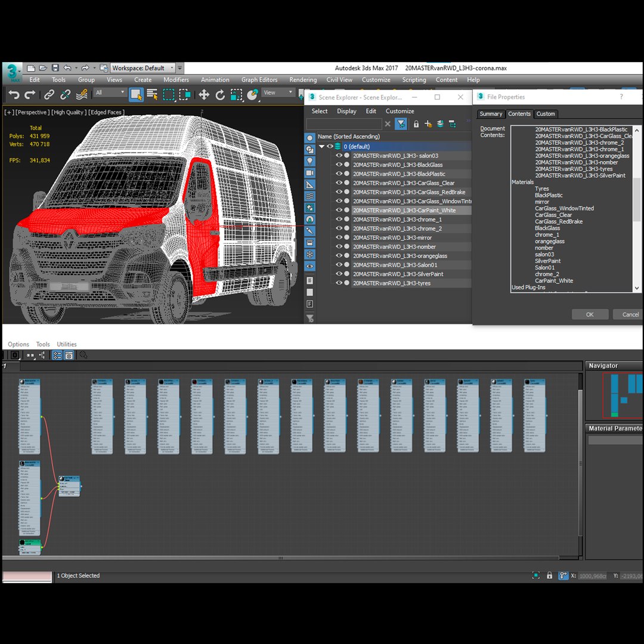Click the pink color swatch in status bar

pos(27,576)
